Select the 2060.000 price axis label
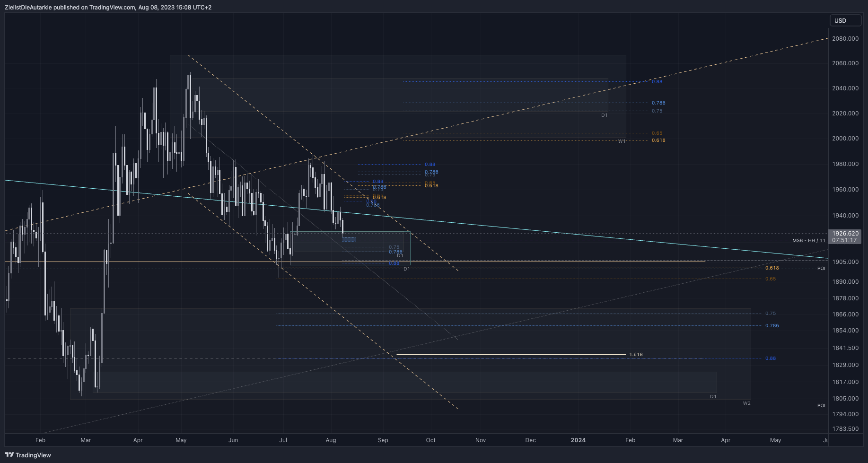 click(845, 63)
